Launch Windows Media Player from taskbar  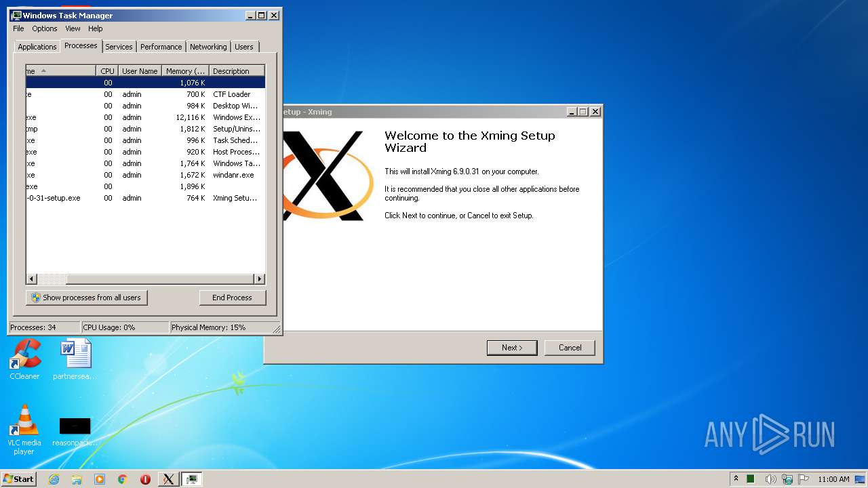[x=100, y=479]
